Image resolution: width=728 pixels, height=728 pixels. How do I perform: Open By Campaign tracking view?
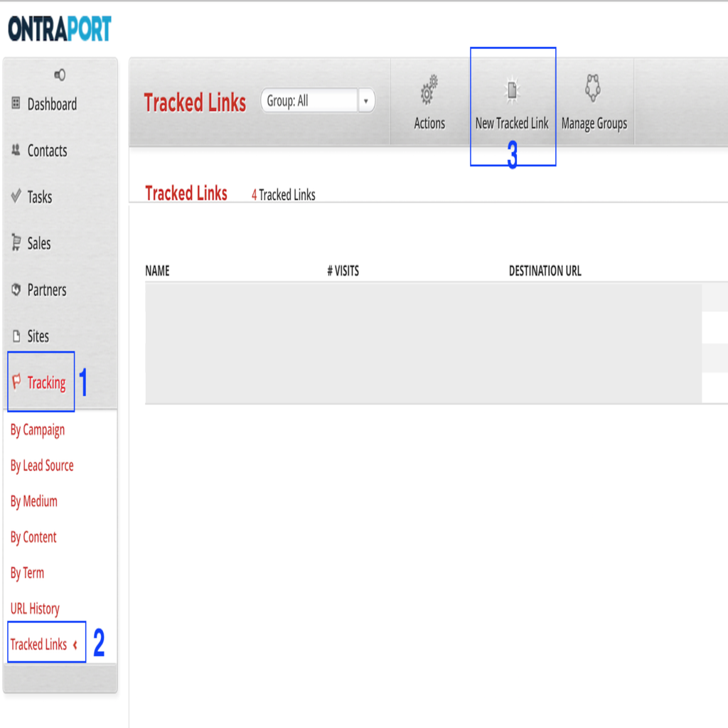37,430
